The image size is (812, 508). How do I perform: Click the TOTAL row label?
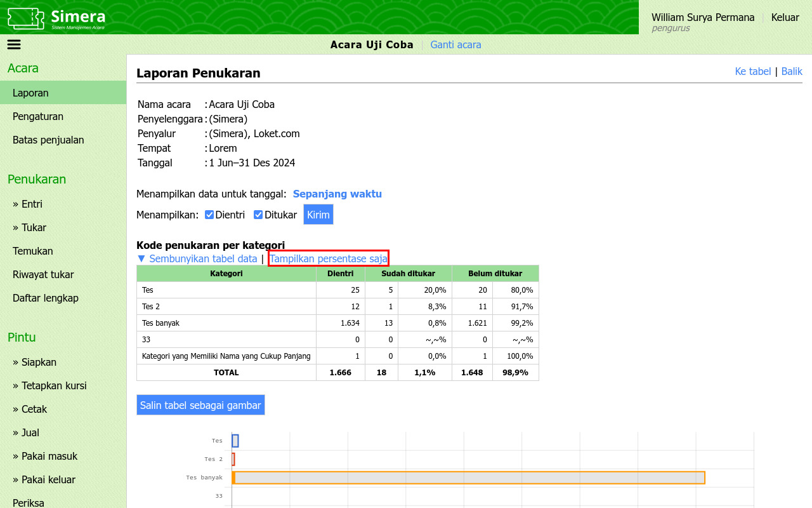226,373
